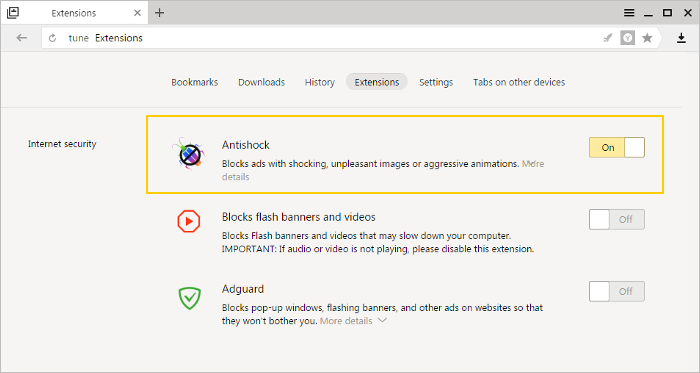
Task: Click the rocket turbo mode icon
Action: click(608, 38)
